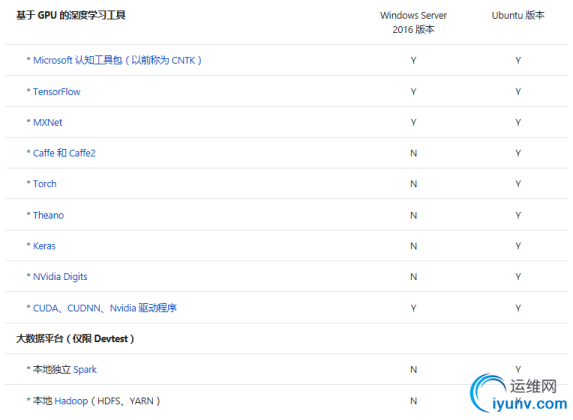Open the CUDA、CUDNN、Nvidia 驱动程序 link
Image resolution: width=573 pixels, height=420 pixels.
[105, 308]
